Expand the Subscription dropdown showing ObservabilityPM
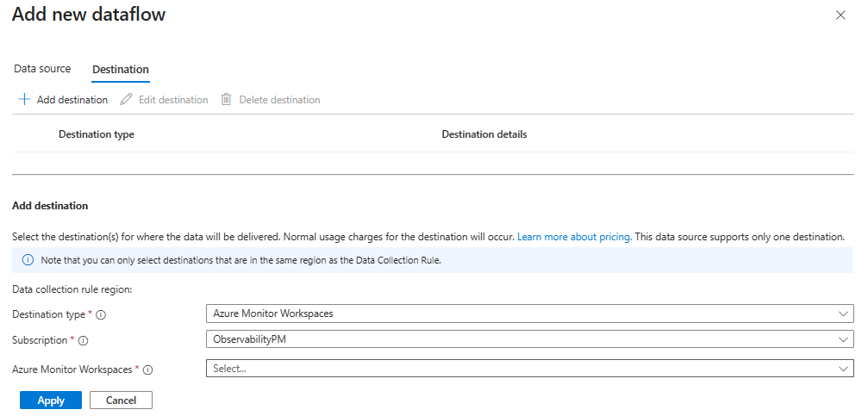 pos(529,339)
